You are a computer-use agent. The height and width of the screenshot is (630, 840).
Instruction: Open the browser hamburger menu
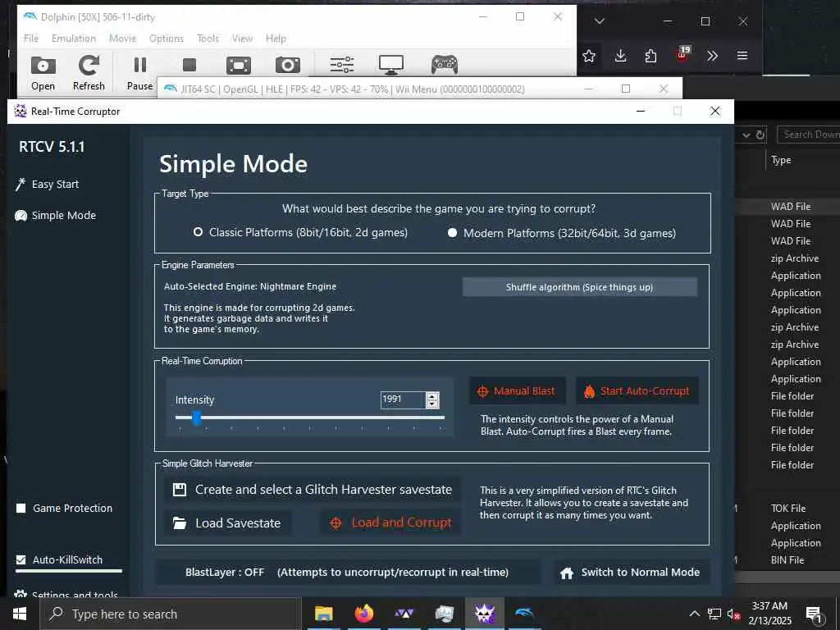point(742,56)
